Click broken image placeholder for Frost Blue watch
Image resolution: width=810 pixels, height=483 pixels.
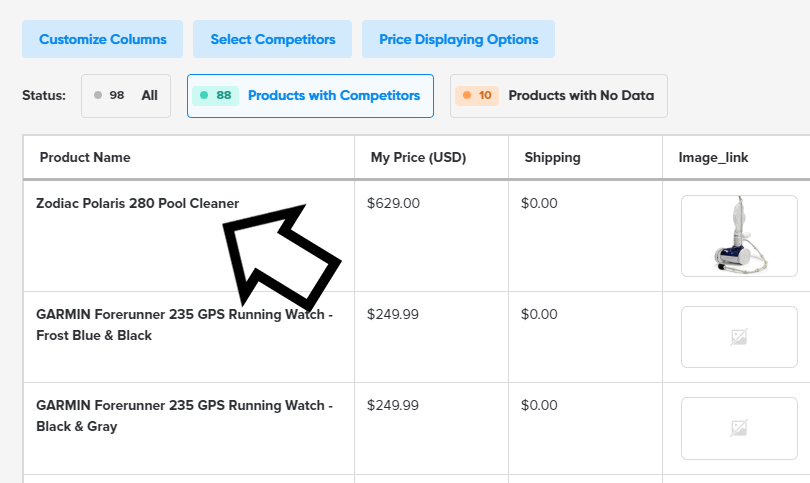(739, 337)
